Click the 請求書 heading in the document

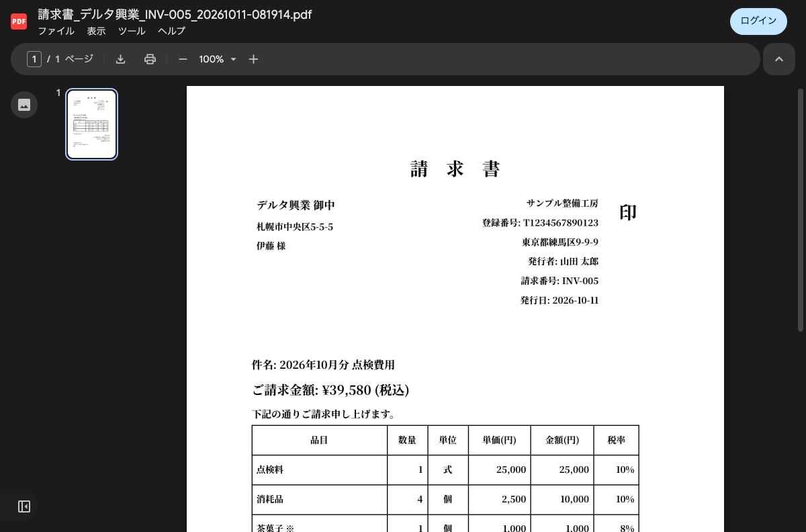point(455,169)
